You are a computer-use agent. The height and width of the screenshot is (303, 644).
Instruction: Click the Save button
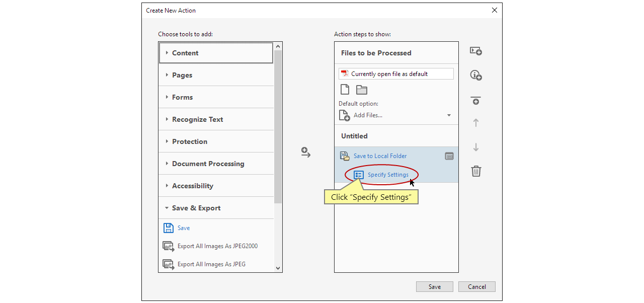(x=434, y=286)
